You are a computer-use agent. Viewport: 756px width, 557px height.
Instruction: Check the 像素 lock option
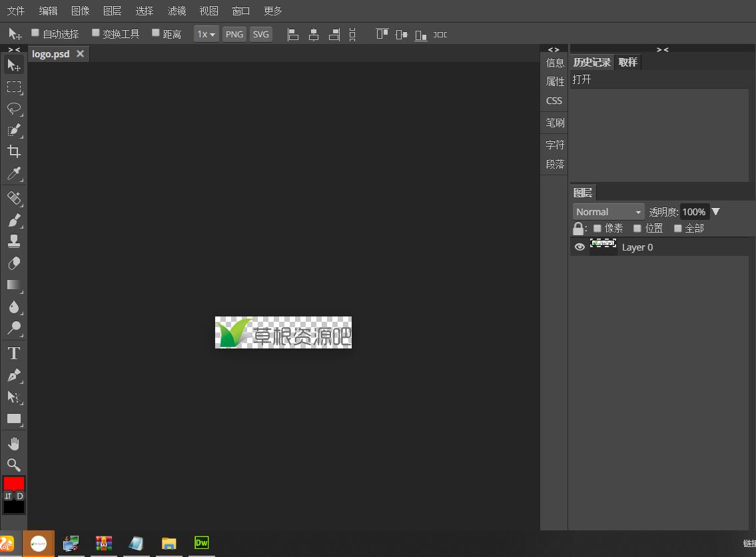(x=597, y=228)
